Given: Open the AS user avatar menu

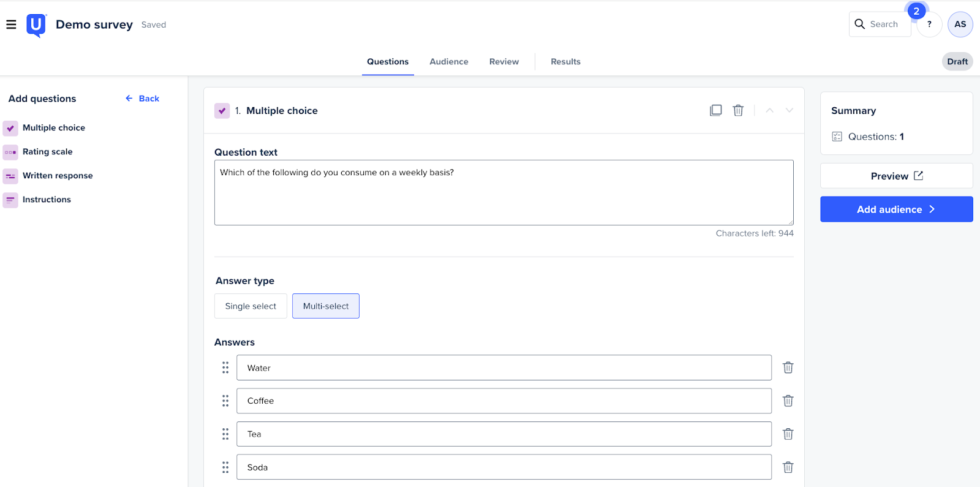Looking at the screenshot, I should 960,25.
